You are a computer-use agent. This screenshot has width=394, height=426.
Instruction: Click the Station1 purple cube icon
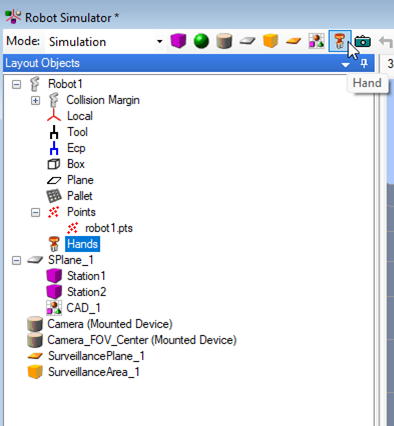pos(54,276)
